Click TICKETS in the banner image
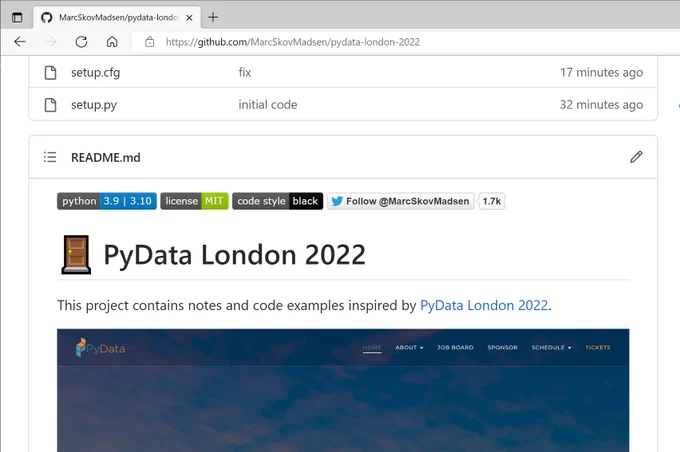This screenshot has width=680, height=452. tap(598, 347)
